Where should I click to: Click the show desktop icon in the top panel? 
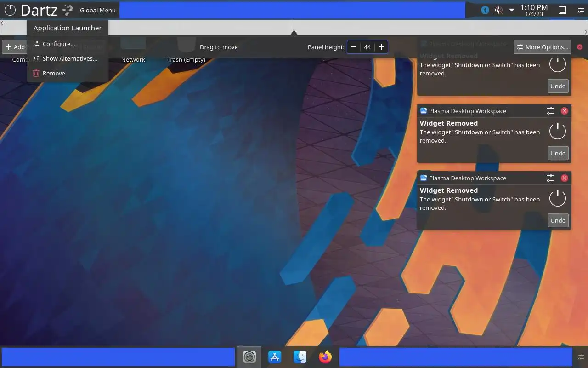tap(562, 10)
